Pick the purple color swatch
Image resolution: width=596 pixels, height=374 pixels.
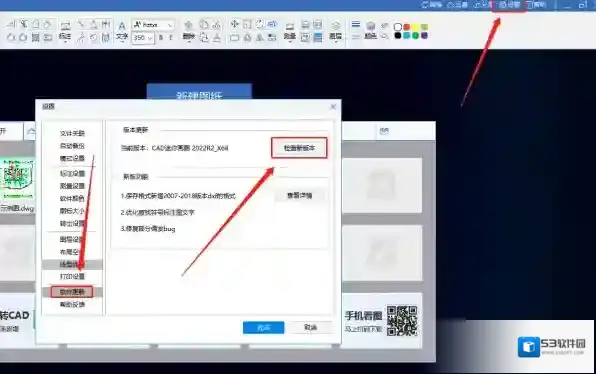click(x=424, y=35)
